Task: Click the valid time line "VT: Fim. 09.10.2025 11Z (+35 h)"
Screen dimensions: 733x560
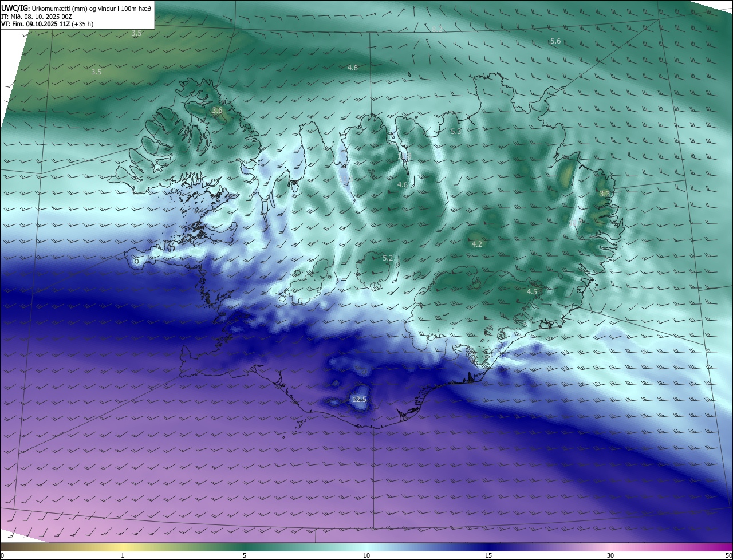Action: tap(48, 24)
